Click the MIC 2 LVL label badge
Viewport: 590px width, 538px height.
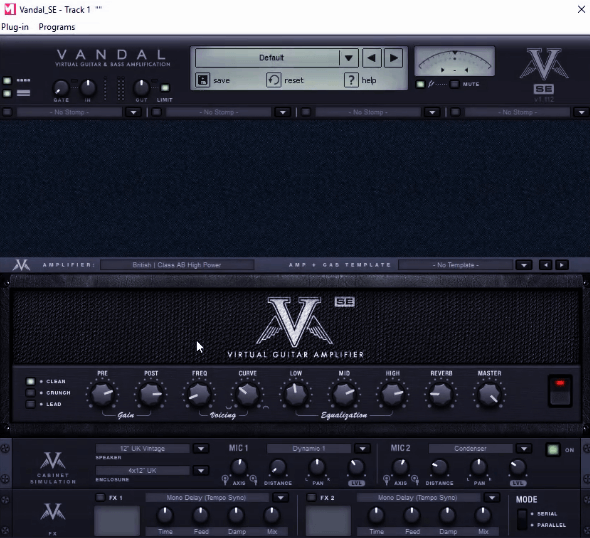518,483
